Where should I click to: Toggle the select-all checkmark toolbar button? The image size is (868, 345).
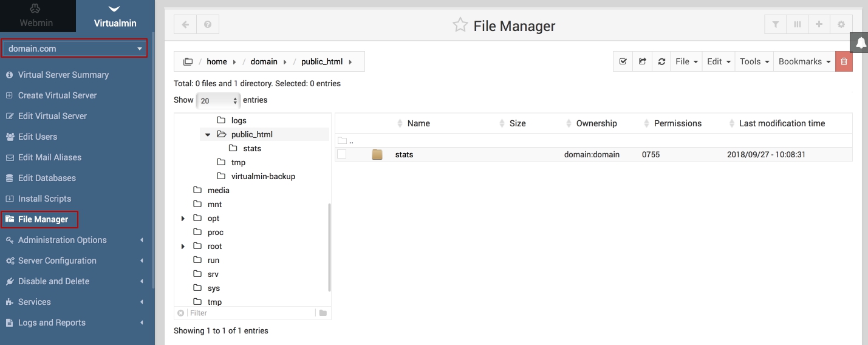[x=623, y=61]
